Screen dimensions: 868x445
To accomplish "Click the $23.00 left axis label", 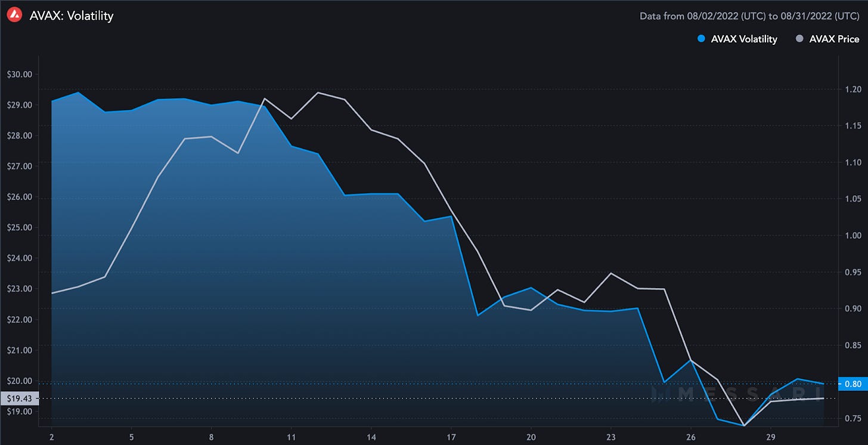I will [x=20, y=289].
